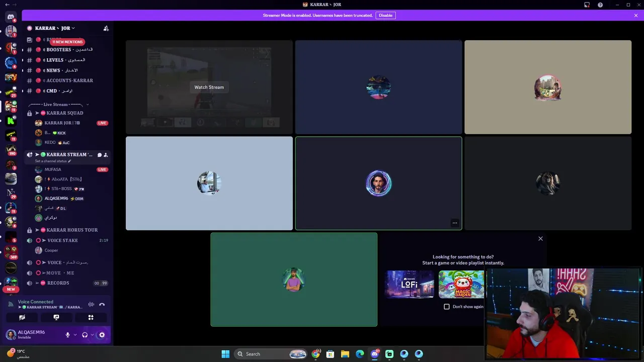Edit the channel status pencil icon

(x=69, y=161)
